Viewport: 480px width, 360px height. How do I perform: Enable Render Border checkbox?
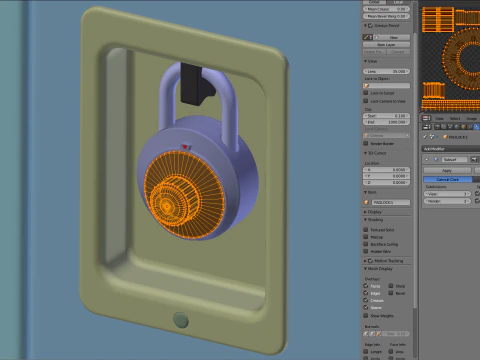(x=366, y=143)
